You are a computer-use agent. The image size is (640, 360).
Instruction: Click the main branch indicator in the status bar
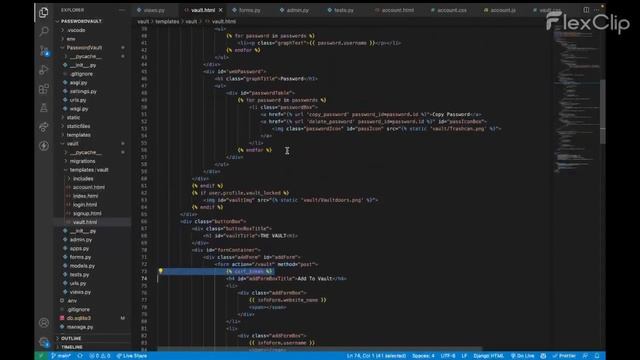[x=61, y=356]
